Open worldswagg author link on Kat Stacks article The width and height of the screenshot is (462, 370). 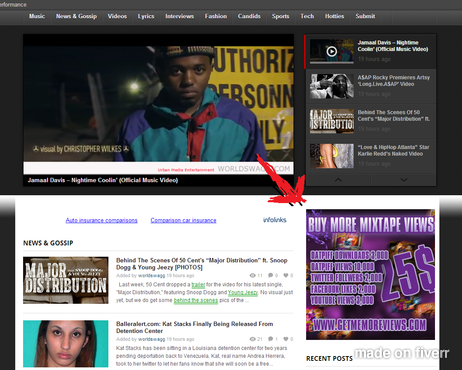tap(152, 339)
